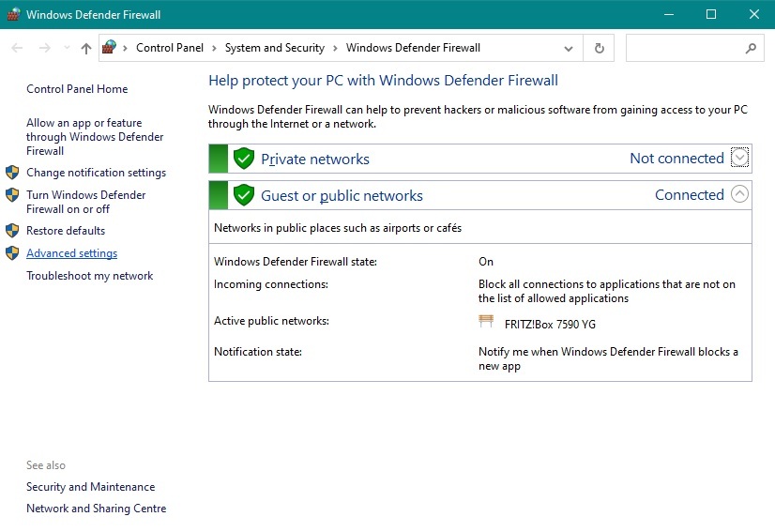Viewport: 775px width, 532px height.
Task: Open Change notification settings
Action: click(96, 173)
